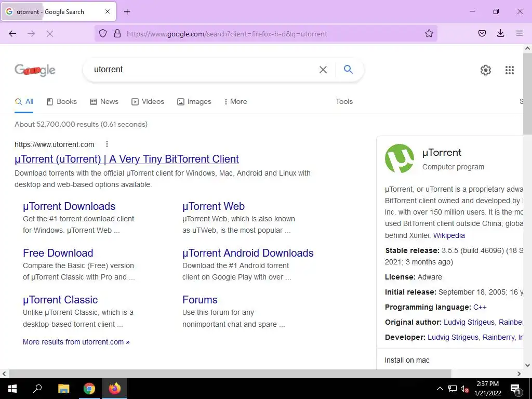
Task: Click in the utorrent search input field
Action: 204,70
